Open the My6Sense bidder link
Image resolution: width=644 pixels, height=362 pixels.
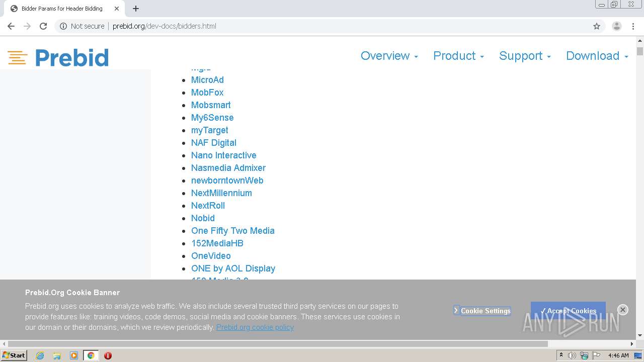point(212,118)
